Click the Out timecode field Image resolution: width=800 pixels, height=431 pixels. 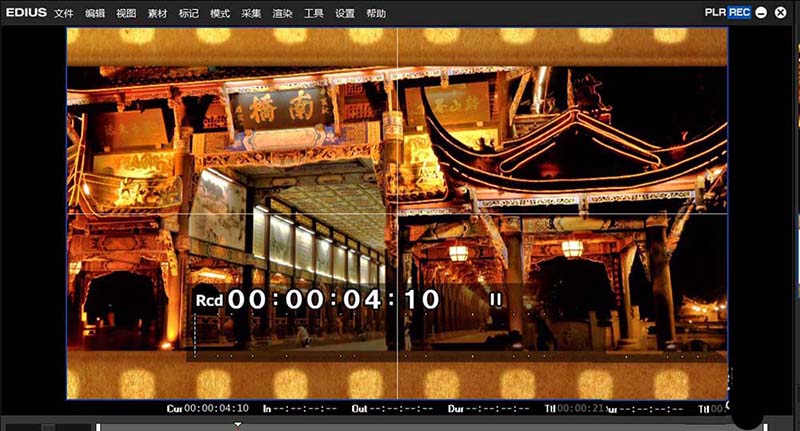[392, 408]
